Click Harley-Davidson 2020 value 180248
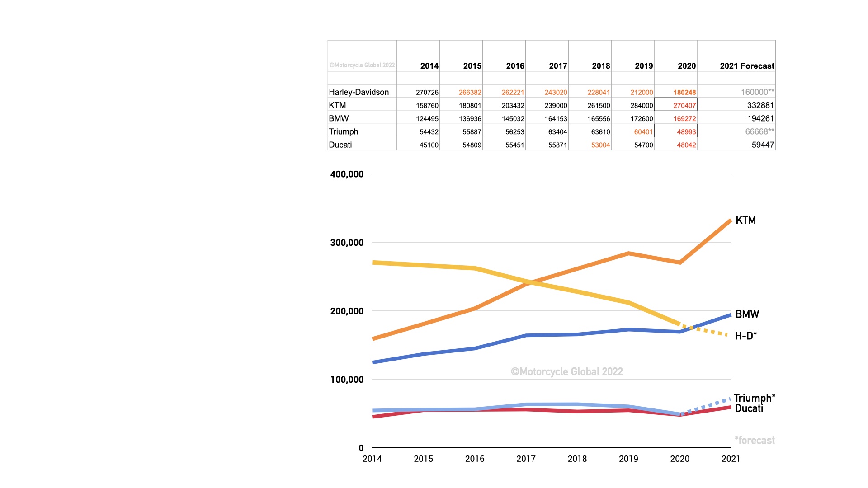Screen dimensions: 868x488 coord(684,92)
